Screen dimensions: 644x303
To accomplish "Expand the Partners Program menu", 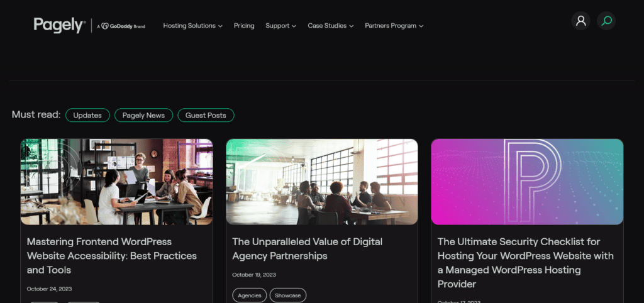I will click(x=394, y=26).
